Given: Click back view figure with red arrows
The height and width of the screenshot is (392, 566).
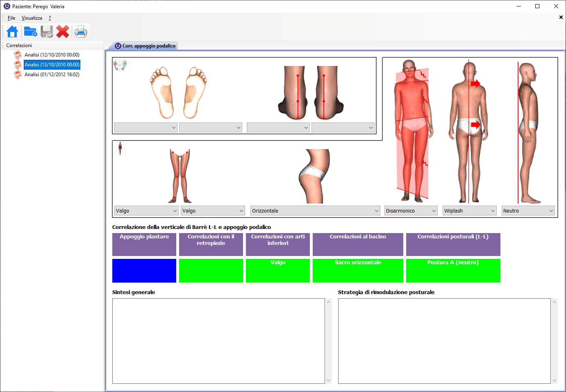Looking at the screenshot, I should [x=469, y=132].
